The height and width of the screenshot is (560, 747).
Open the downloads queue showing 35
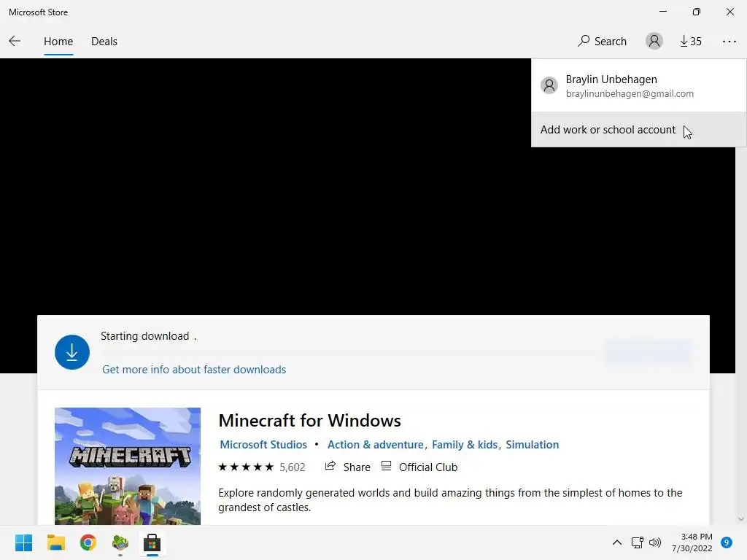(691, 41)
